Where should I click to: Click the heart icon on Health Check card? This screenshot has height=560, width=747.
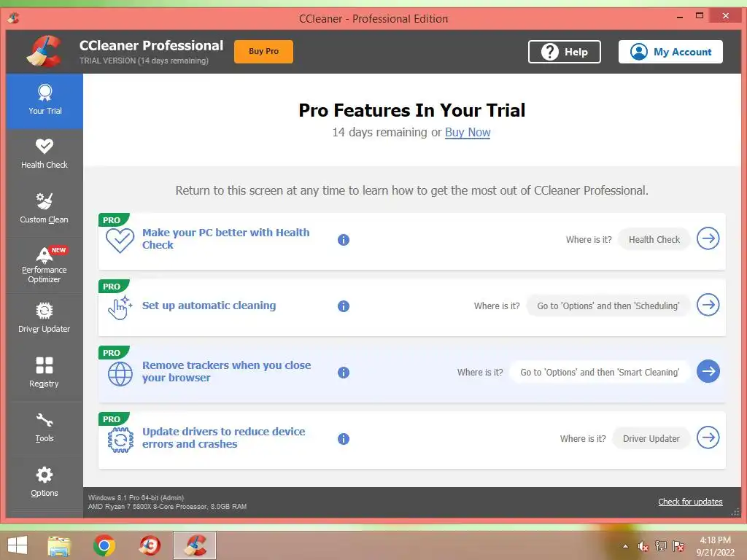coord(120,241)
